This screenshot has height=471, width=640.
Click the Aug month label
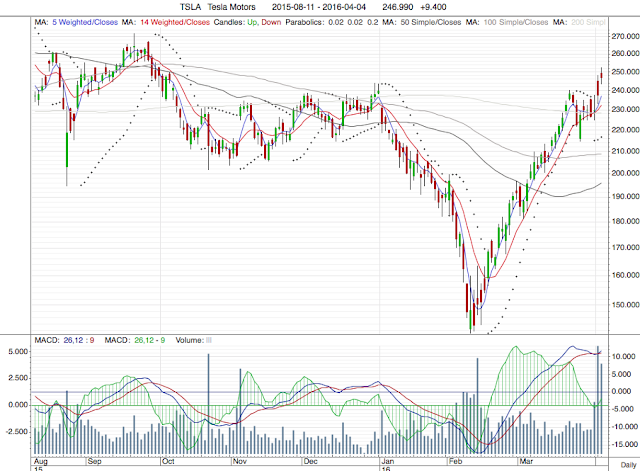point(41,461)
